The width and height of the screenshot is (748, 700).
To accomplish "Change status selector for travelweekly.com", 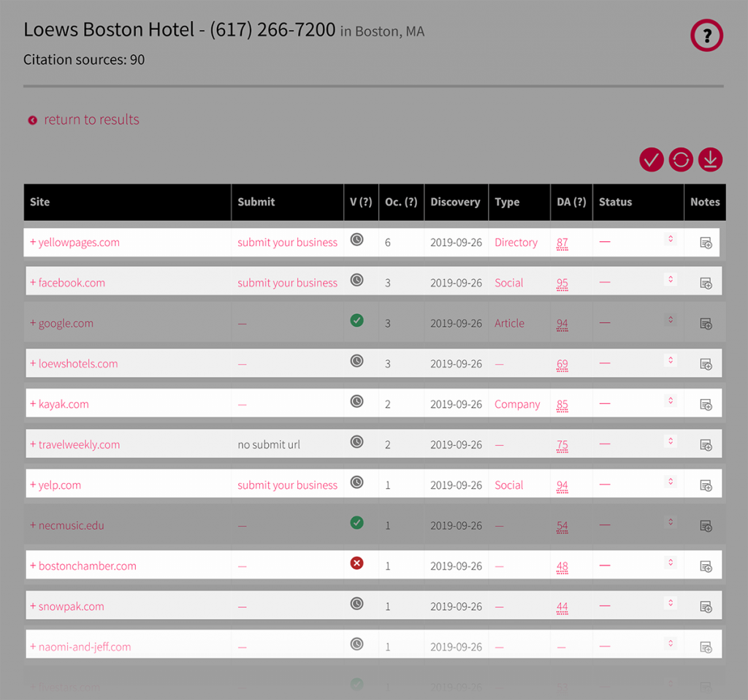I will pyautogui.click(x=671, y=441).
